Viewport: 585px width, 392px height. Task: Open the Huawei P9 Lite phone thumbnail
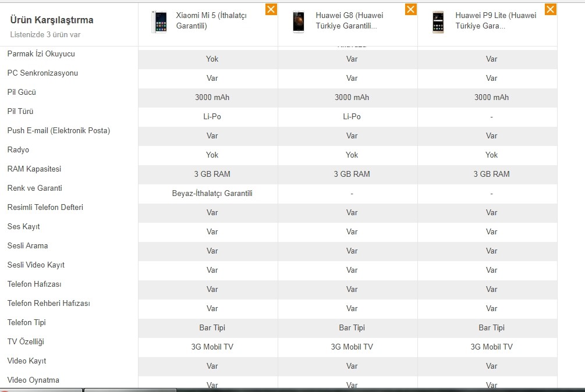coord(438,22)
